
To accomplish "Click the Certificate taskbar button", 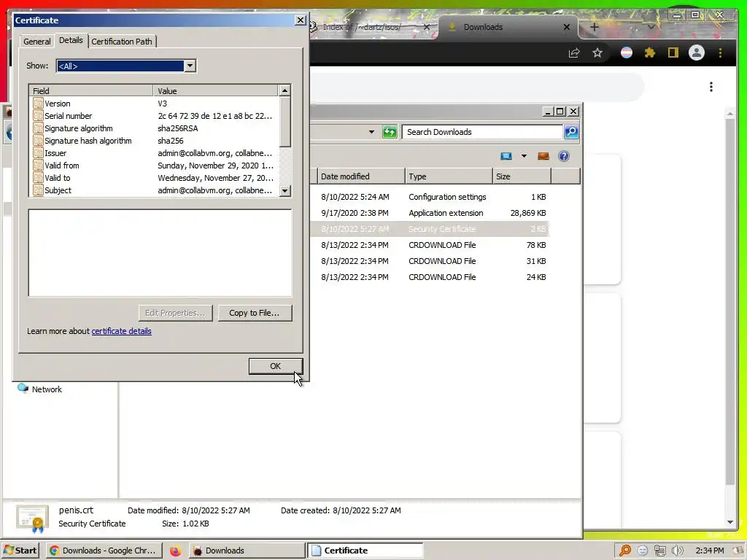I will (365, 551).
